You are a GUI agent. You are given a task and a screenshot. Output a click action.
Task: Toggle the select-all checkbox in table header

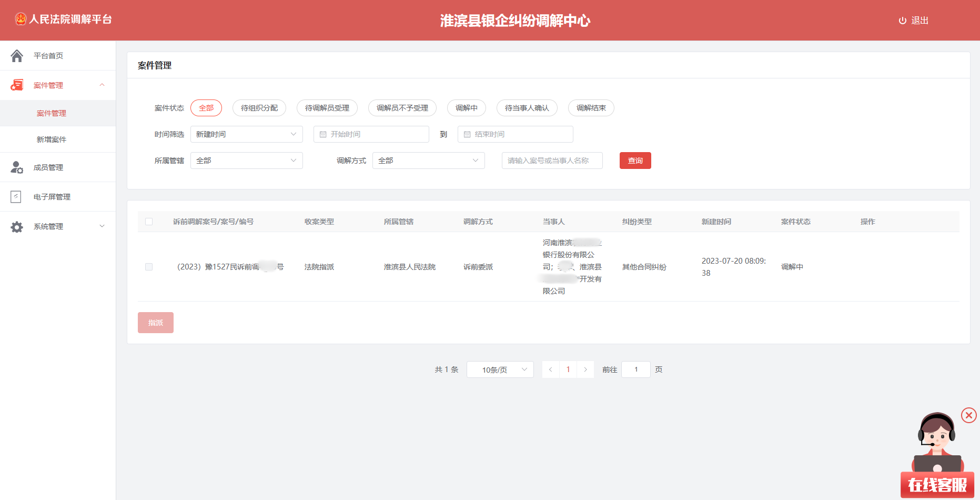coord(149,222)
